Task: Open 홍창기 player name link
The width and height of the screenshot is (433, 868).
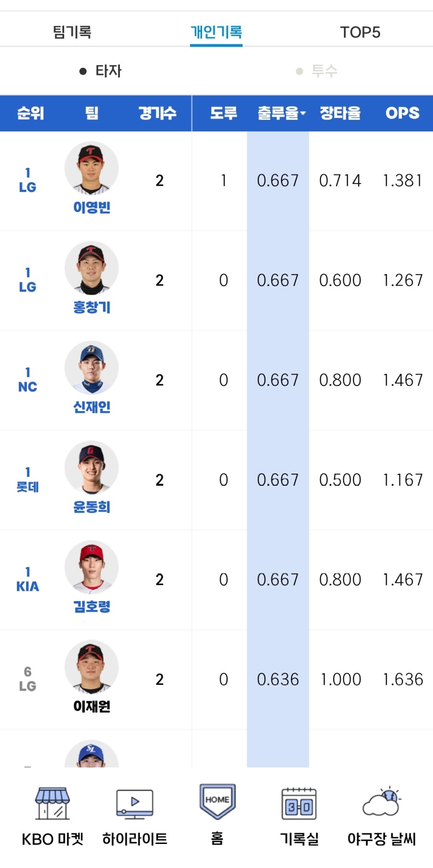Action: click(x=91, y=307)
